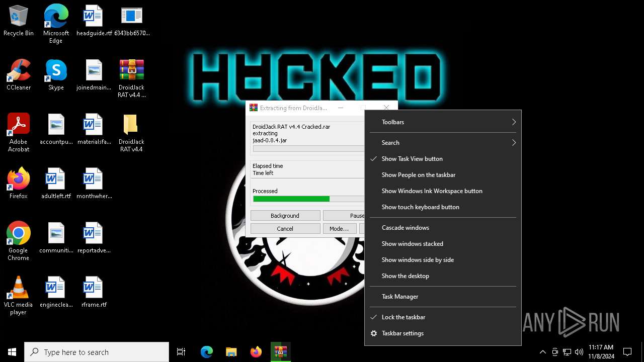Select the monthwher document icon
Image resolution: width=644 pixels, height=362 pixels.
94,184
